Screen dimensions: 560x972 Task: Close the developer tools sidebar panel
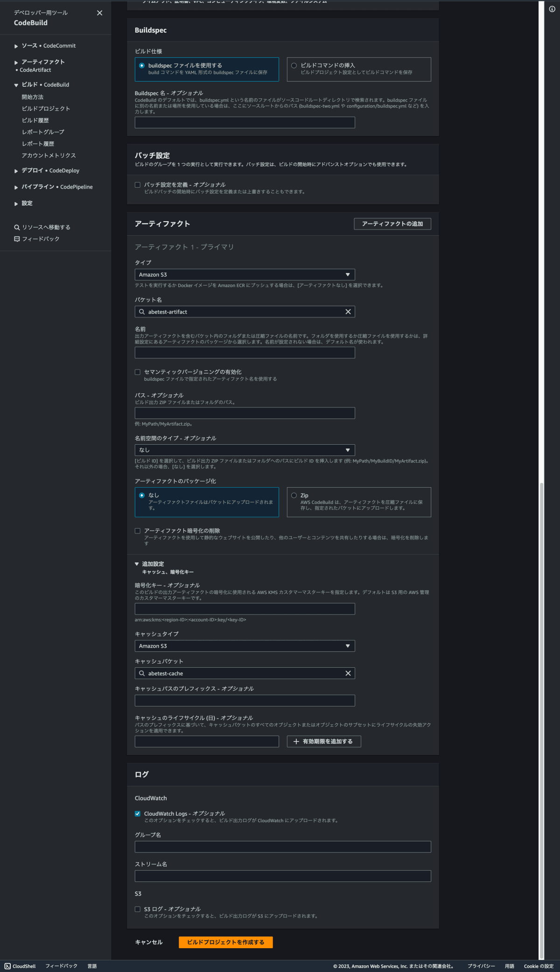(99, 13)
